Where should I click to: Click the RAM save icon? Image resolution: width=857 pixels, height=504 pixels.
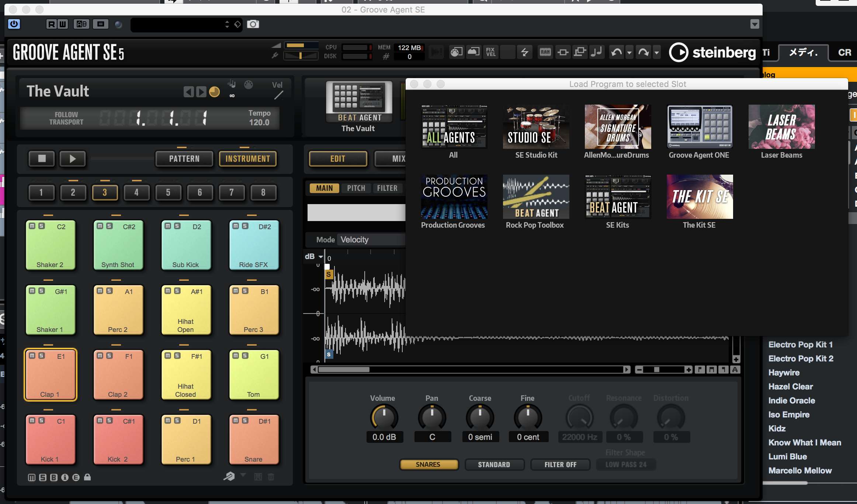pos(545,52)
